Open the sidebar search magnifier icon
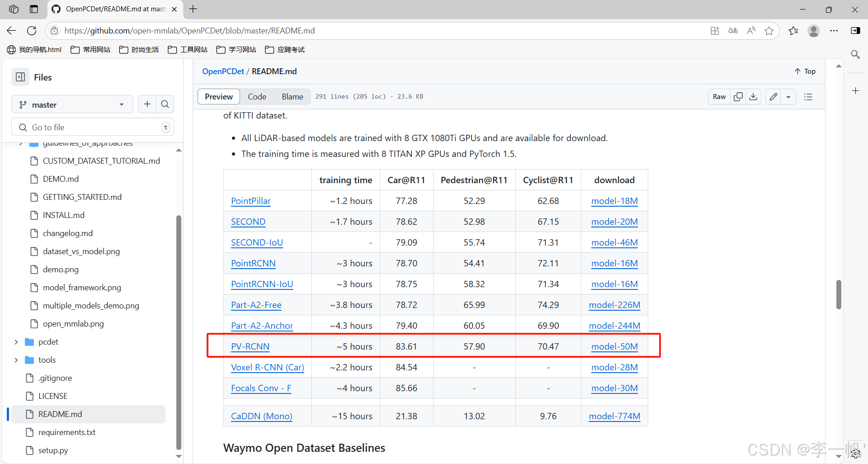 coord(855,54)
